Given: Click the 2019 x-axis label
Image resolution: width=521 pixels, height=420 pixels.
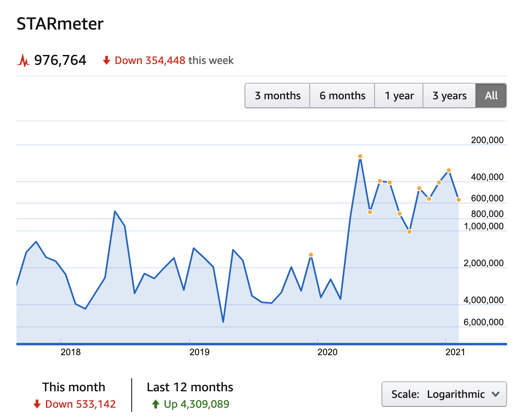Looking at the screenshot, I should pos(199,352).
